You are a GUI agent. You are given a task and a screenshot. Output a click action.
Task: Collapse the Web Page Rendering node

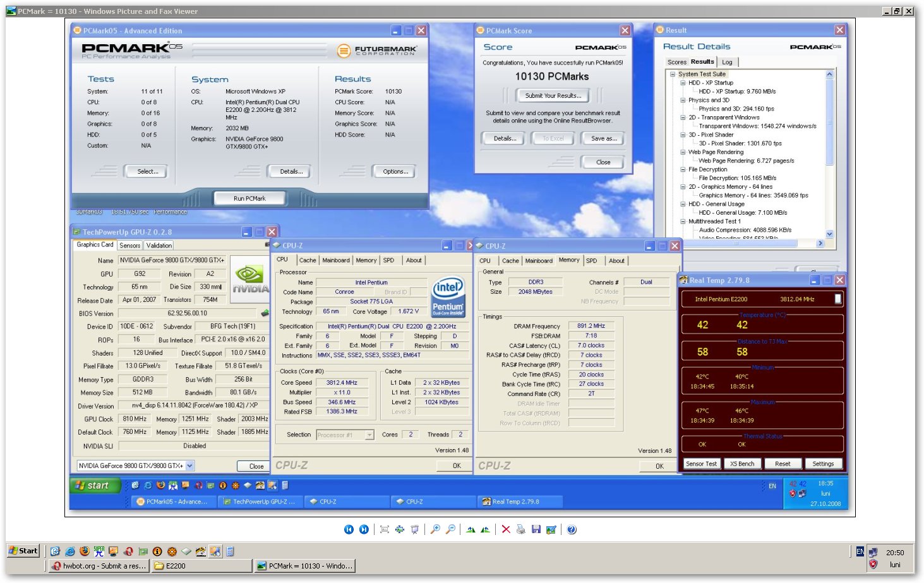pyautogui.click(x=683, y=152)
